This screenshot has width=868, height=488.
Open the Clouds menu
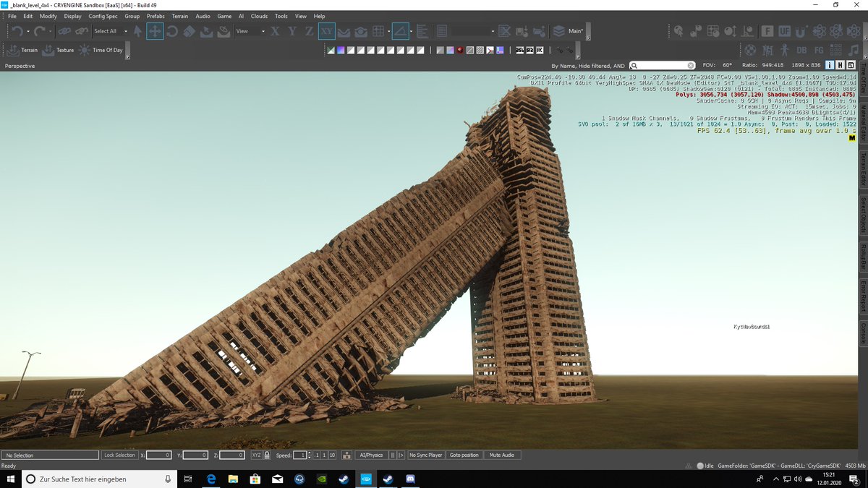259,16
